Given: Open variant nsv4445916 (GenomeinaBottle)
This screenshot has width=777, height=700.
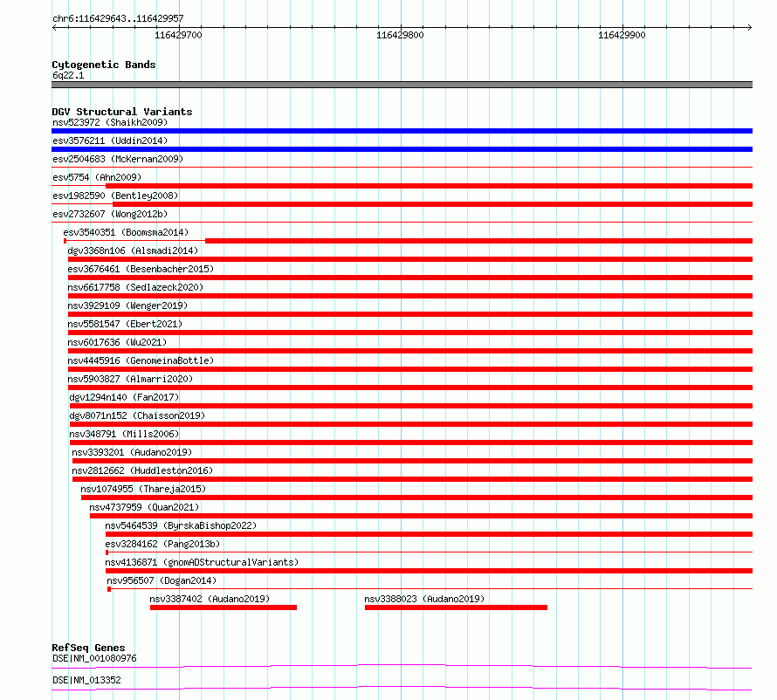Looking at the screenshot, I should 141,360.
